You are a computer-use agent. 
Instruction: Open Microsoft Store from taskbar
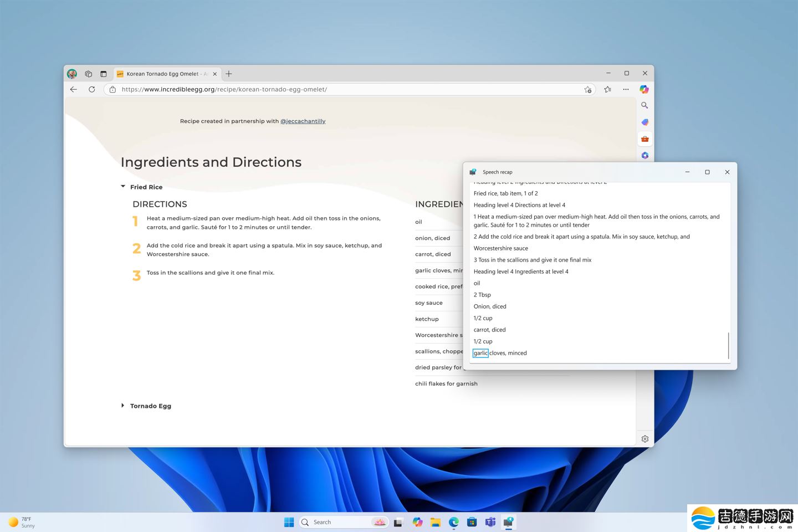point(472,522)
